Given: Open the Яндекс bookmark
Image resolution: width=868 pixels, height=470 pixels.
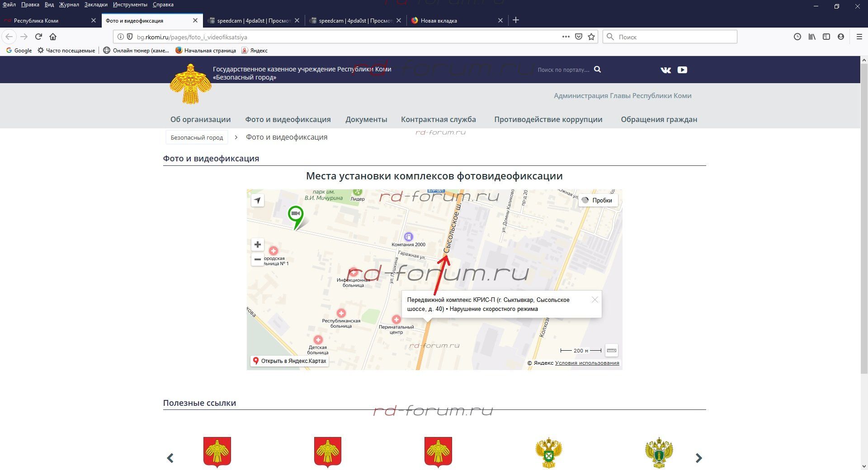Looking at the screenshot, I should [x=255, y=50].
